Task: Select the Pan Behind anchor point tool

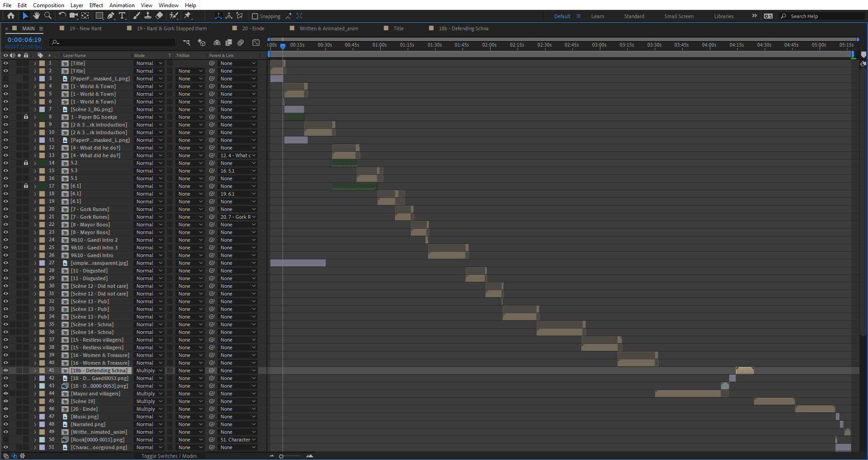Action: point(85,16)
